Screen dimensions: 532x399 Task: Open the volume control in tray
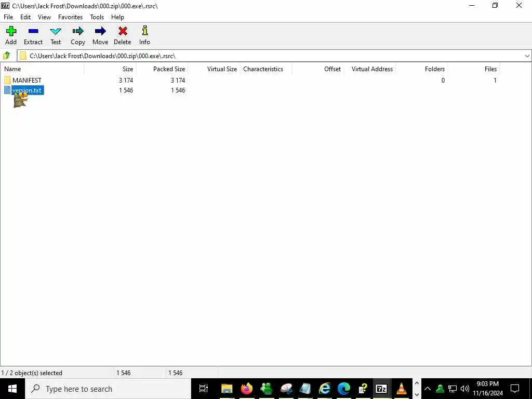[x=465, y=389]
